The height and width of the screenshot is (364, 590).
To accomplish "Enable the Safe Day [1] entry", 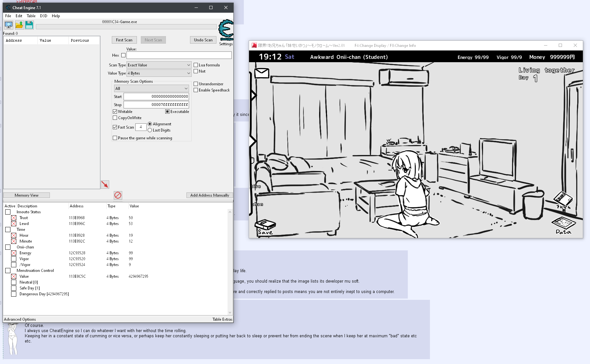I will click(14, 288).
